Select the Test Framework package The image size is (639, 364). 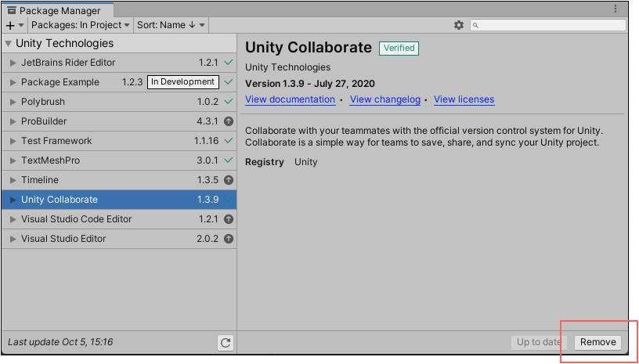(x=56, y=141)
